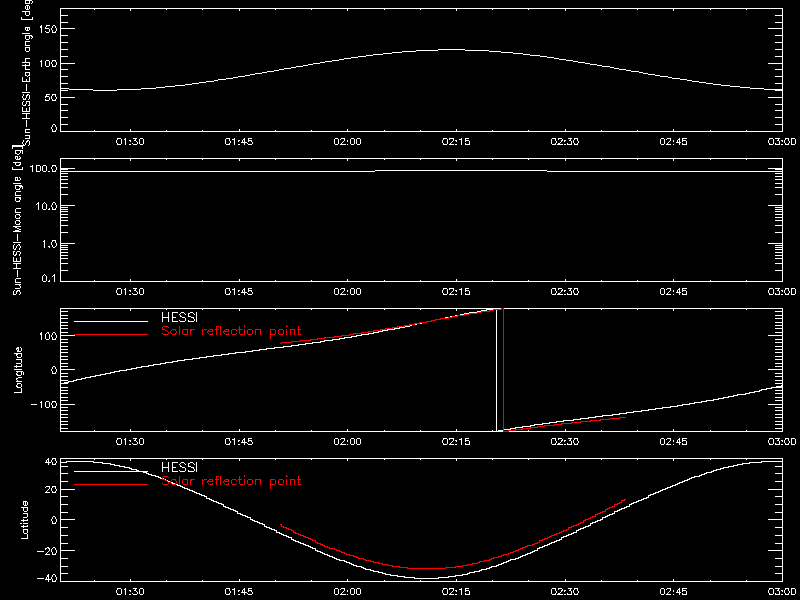Click the Sun-HESSI-Earth angle axis title
Viewport: 800px width, 600px height.
(x=27, y=71)
